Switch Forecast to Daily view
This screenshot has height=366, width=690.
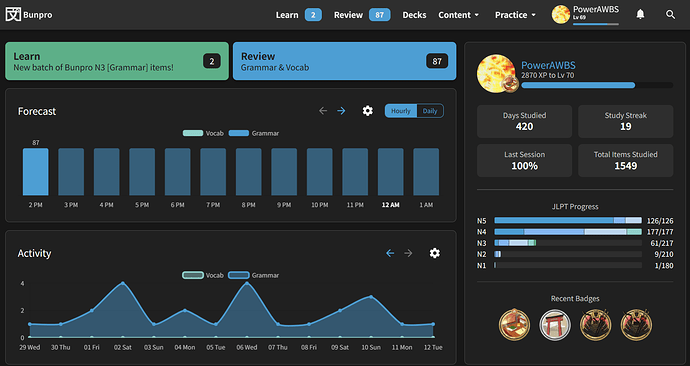[x=430, y=111]
